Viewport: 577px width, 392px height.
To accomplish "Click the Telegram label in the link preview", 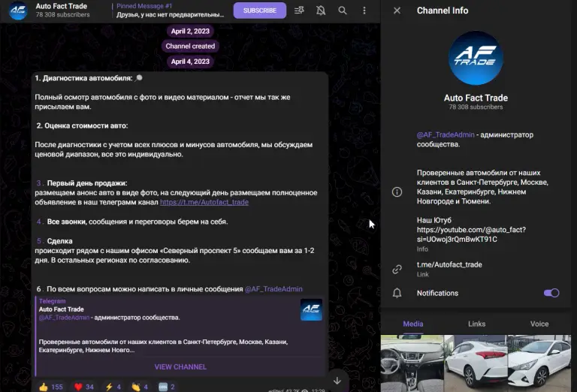I will click(52, 301).
